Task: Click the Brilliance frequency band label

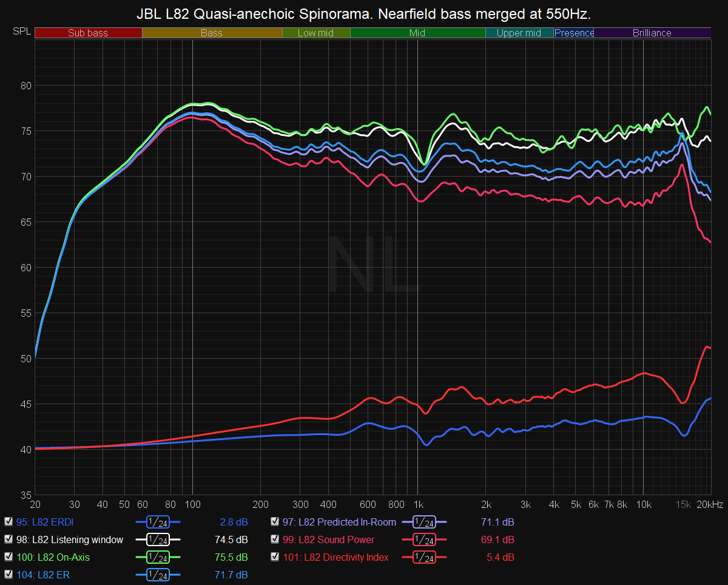Action: click(652, 33)
